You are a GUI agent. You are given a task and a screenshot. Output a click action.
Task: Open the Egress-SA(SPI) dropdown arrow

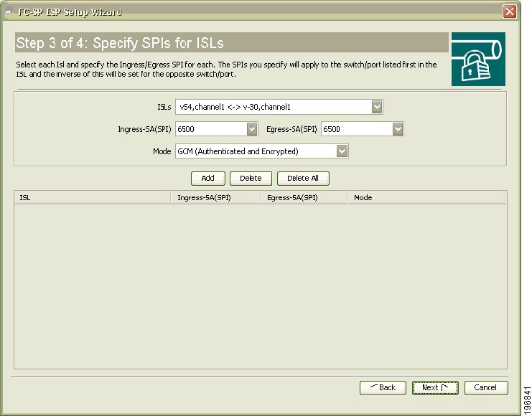[398, 129]
